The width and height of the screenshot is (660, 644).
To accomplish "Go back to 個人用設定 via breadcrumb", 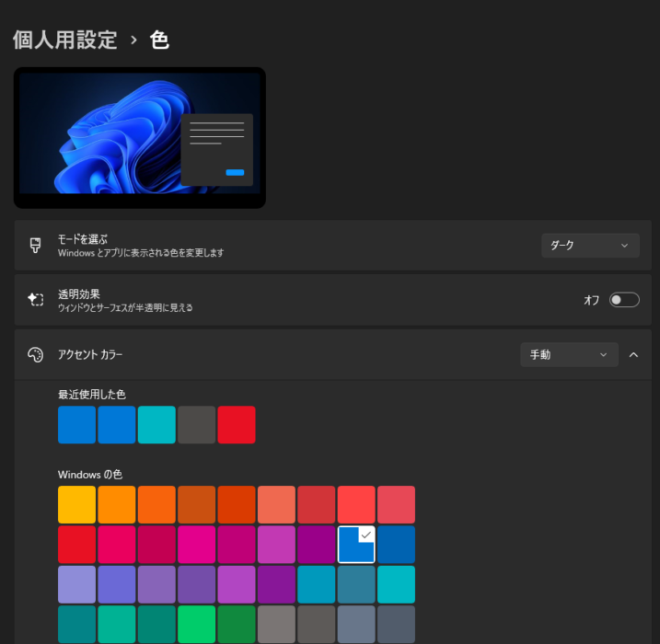I will pyautogui.click(x=64, y=40).
